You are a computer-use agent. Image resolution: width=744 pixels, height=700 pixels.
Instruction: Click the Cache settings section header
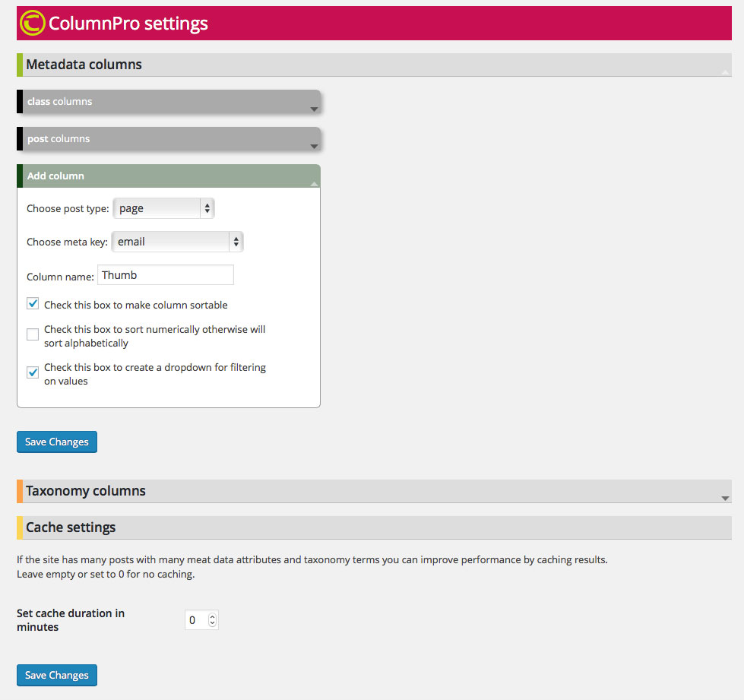coord(374,527)
